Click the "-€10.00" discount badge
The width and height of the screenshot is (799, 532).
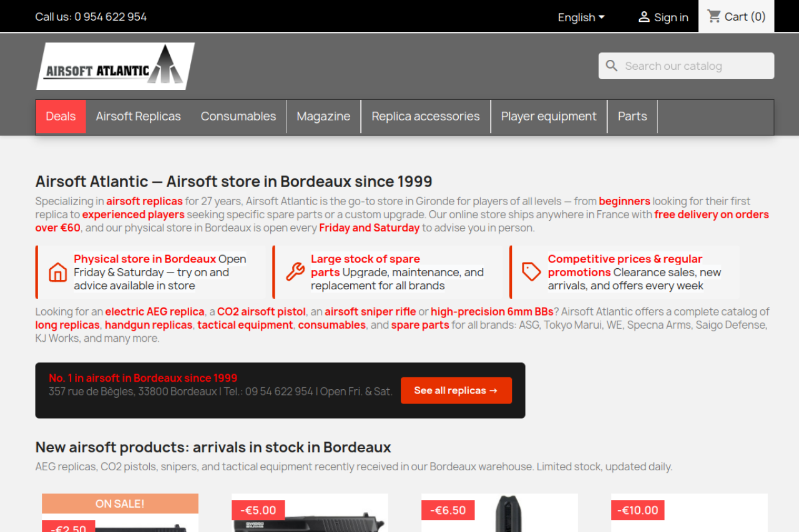coord(638,510)
